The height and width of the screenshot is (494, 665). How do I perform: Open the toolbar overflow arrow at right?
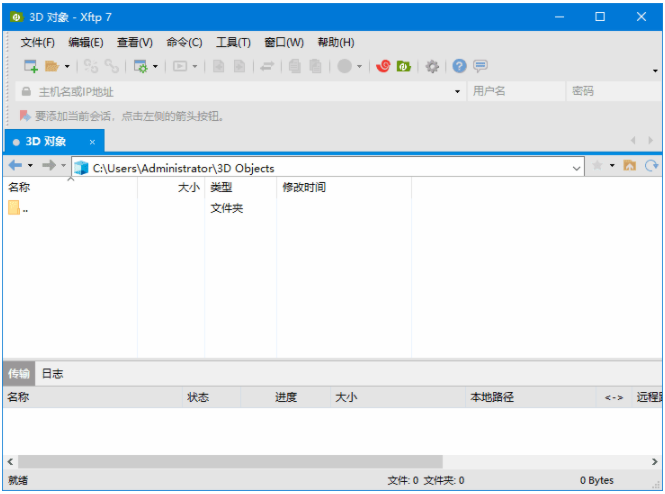tap(655, 71)
